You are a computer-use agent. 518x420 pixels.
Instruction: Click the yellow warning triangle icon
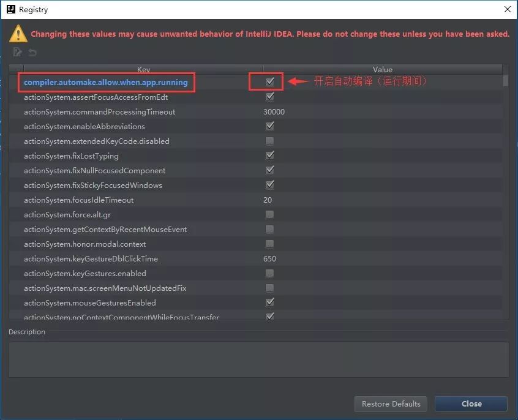17,34
